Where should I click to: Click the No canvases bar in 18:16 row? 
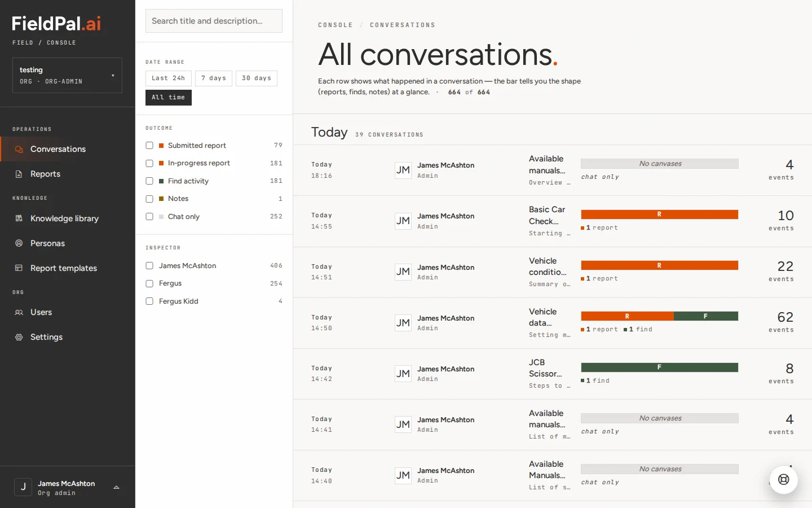pyautogui.click(x=660, y=164)
